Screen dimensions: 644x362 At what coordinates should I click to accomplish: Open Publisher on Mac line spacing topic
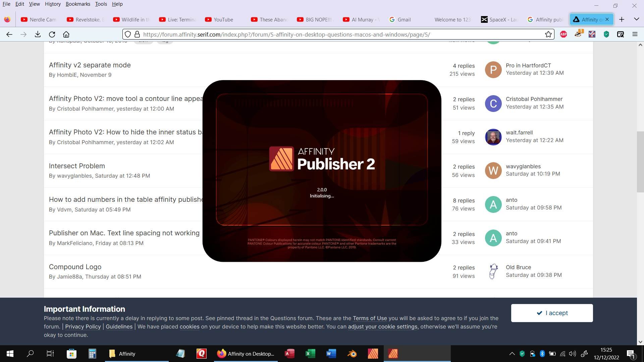click(x=124, y=233)
